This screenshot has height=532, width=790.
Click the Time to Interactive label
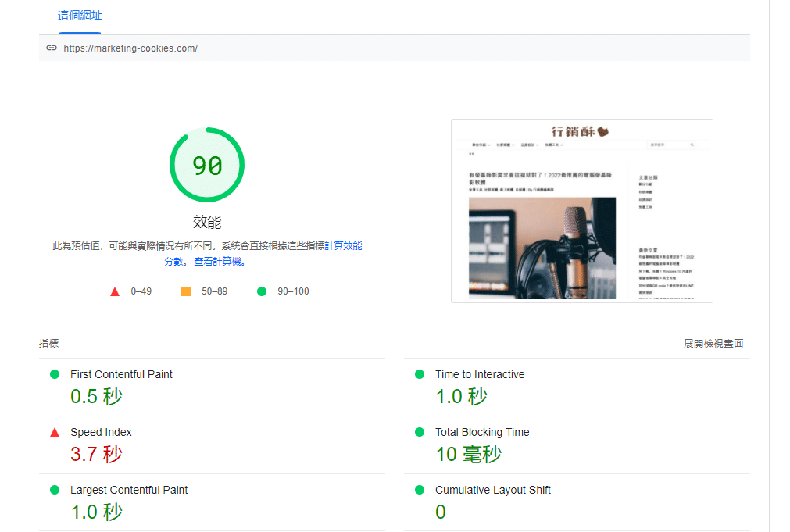point(480,374)
